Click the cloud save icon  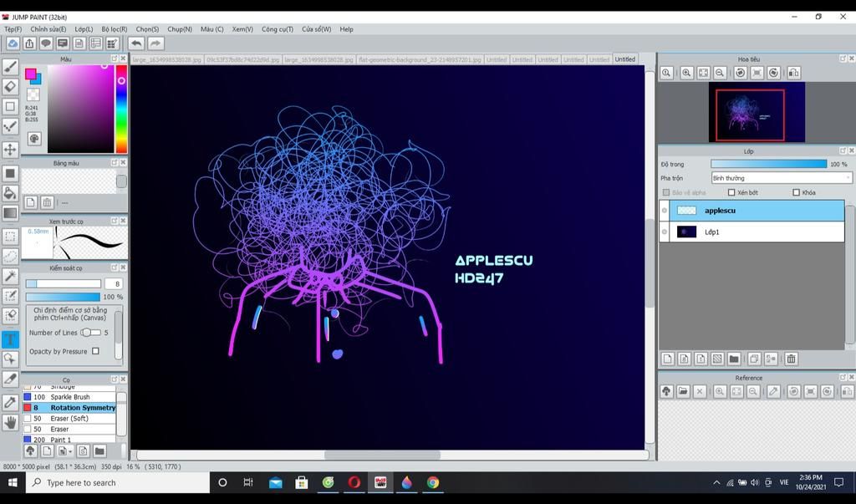coord(13,43)
